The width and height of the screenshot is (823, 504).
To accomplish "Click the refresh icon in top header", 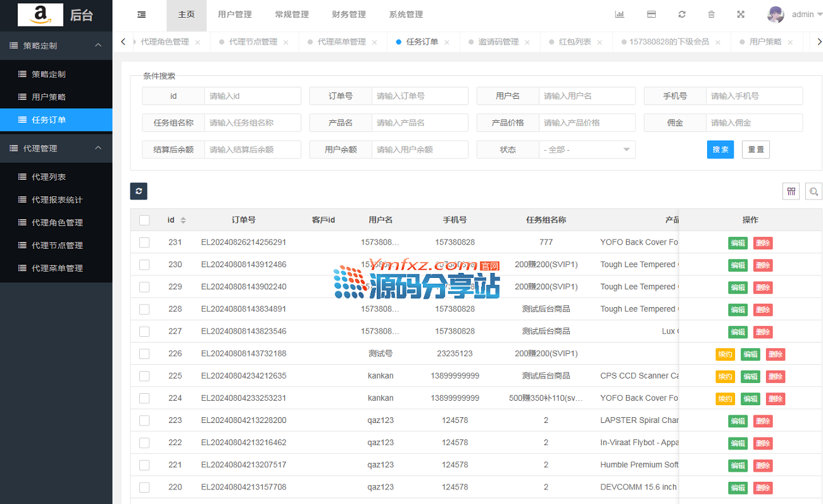I will (682, 15).
